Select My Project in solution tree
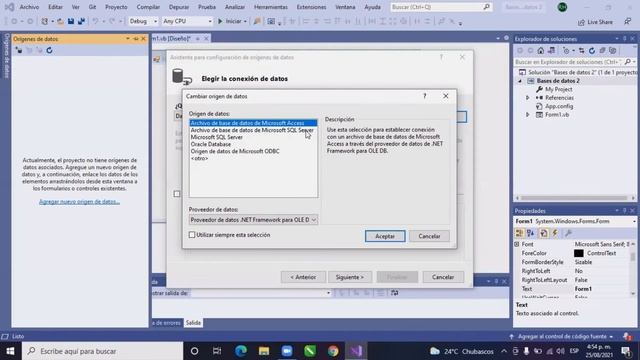 click(558, 89)
